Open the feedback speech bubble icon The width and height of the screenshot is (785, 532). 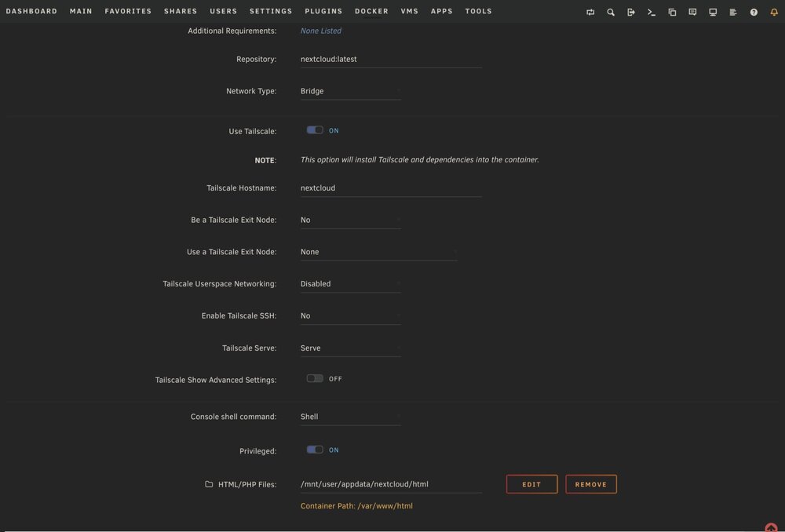click(x=692, y=12)
